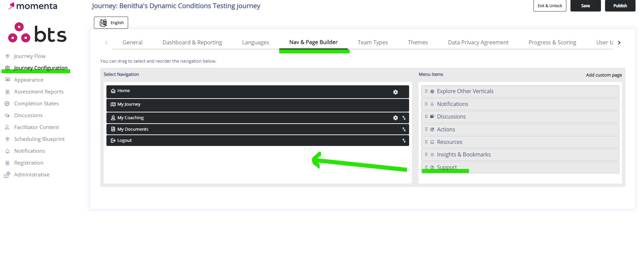Screen dimensions: 644x256
Task: Click the momenta logo
Action: click(x=33, y=6)
